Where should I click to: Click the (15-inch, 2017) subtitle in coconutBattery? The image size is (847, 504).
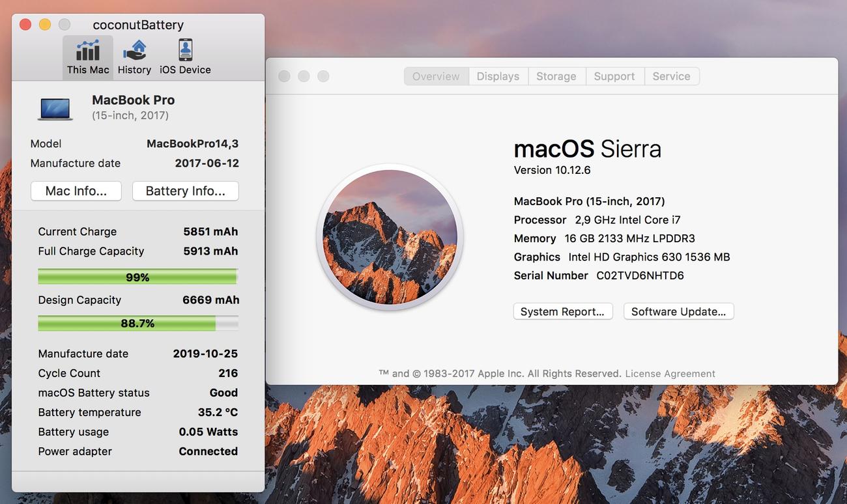(130, 115)
